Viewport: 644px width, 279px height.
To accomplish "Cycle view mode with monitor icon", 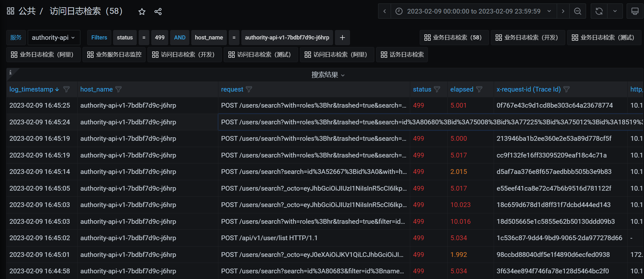I will [635, 11].
